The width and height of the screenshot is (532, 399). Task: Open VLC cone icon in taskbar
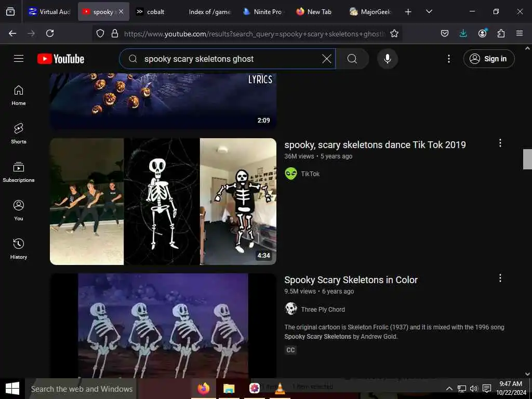tap(280, 389)
